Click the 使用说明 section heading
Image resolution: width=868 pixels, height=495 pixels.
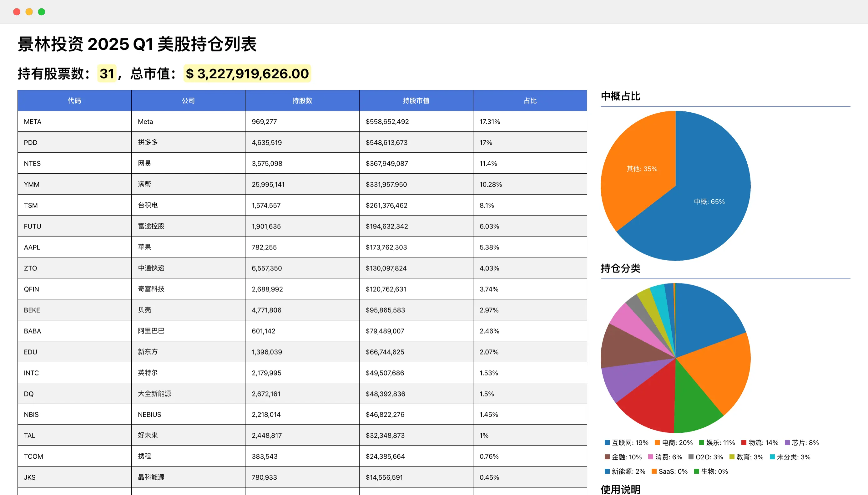coord(620,489)
